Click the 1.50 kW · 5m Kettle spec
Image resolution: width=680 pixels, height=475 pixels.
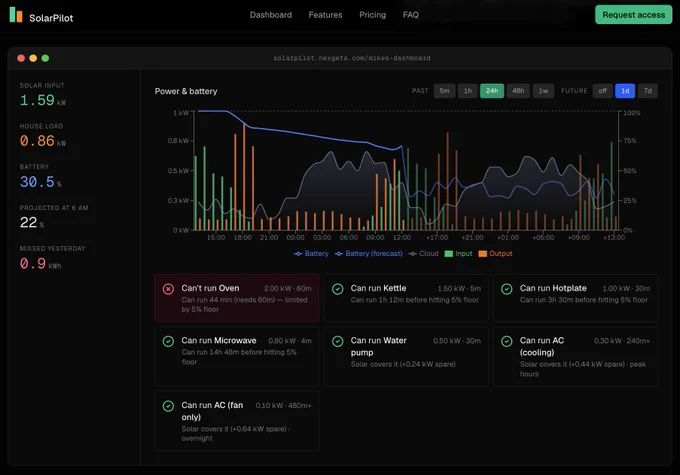pyautogui.click(x=459, y=288)
